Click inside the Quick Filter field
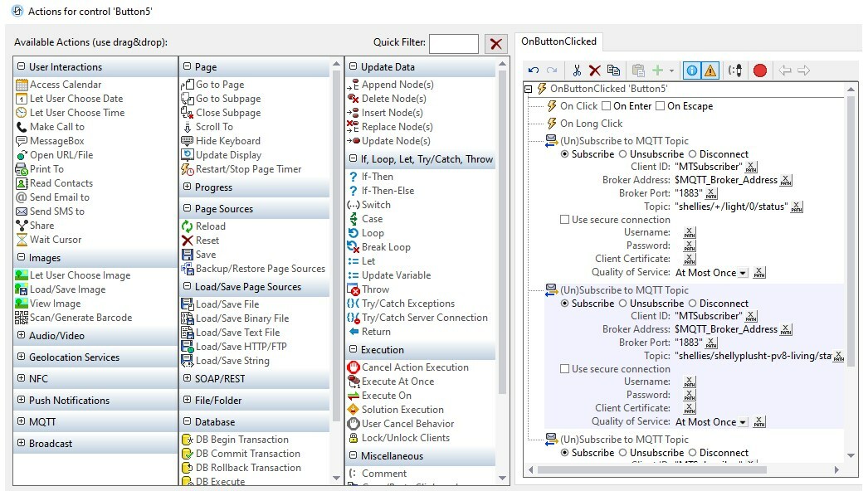Image resolution: width=868 pixels, height=491 pixels. click(x=453, y=44)
